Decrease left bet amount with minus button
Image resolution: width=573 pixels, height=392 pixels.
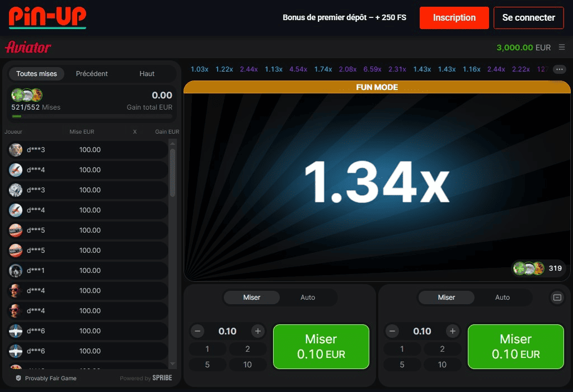(x=198, y=331)
